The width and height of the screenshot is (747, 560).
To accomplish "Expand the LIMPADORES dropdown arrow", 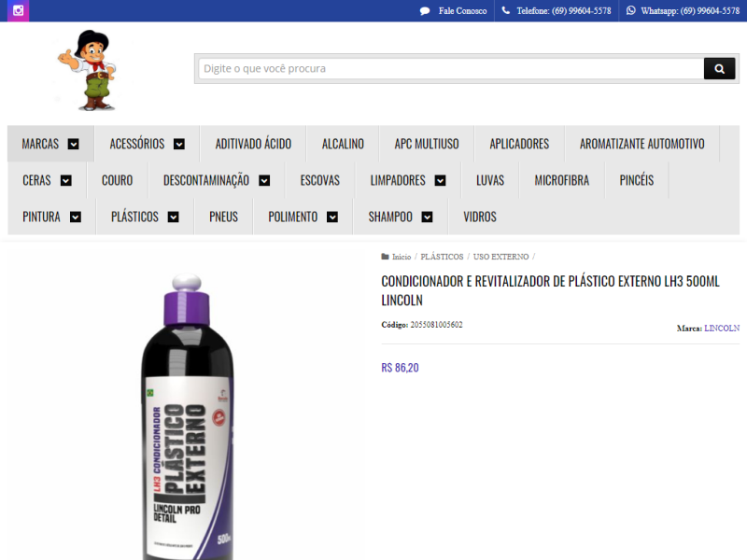I will [440, 180].
